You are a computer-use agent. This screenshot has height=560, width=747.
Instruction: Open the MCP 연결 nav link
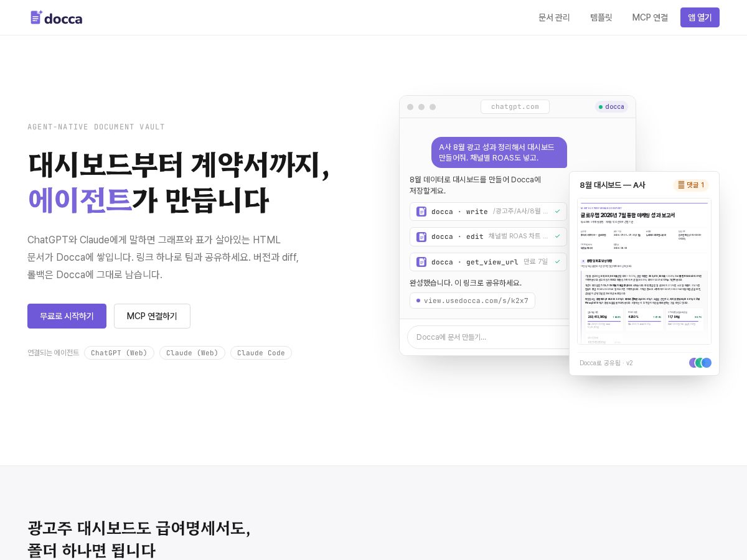click(x=650, y=17)
